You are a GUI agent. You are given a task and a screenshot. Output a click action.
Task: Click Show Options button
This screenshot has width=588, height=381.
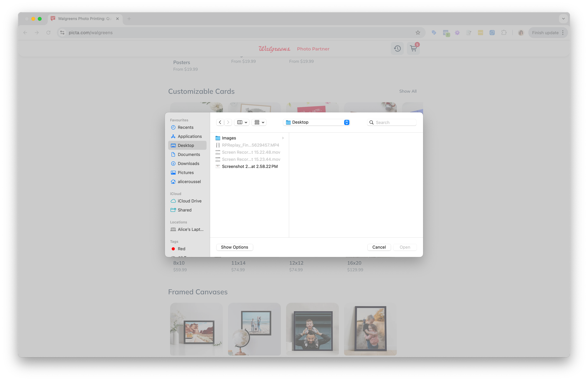[234, 247]
